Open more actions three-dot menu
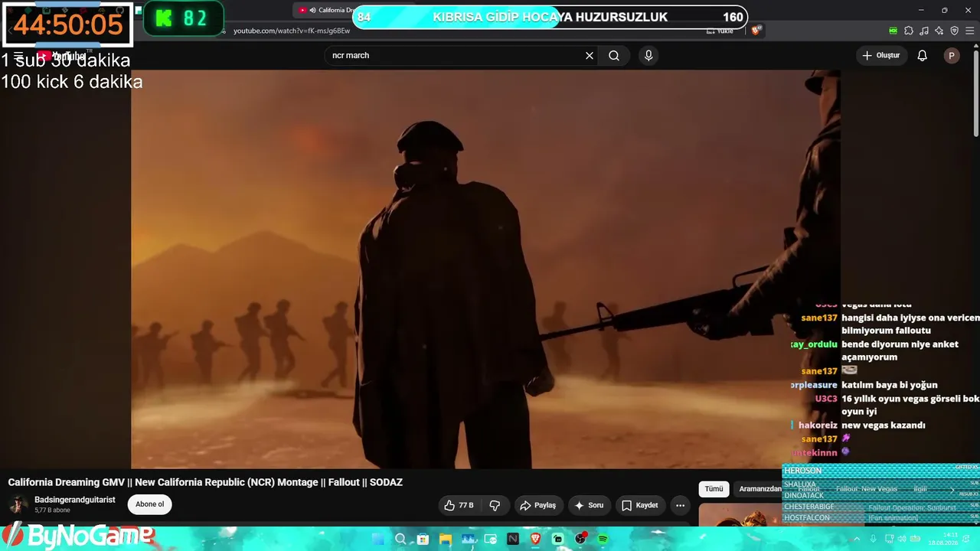 click(680, 505)
